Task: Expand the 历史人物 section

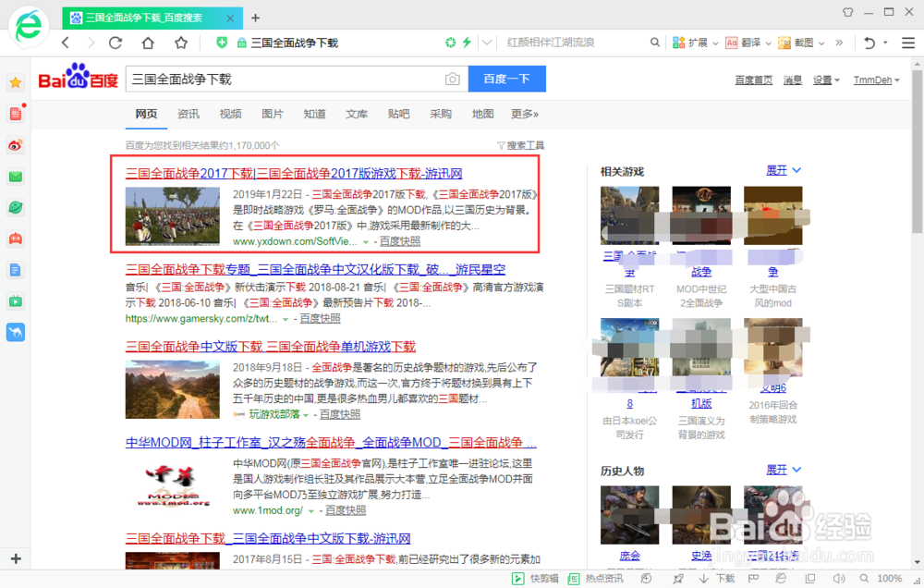Action: [779, 470]
